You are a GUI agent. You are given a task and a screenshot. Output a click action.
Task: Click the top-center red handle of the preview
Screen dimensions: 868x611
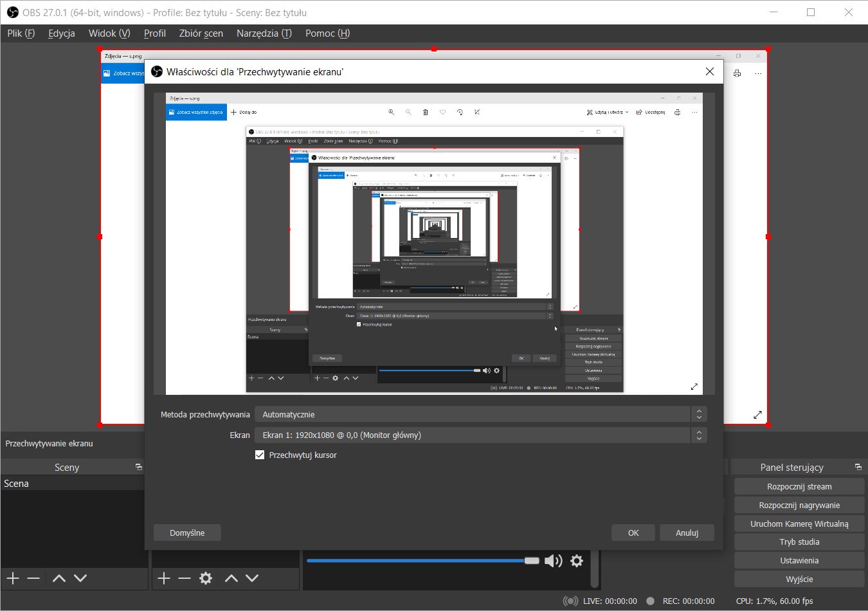pyautogui.click(x=434, y=49)
